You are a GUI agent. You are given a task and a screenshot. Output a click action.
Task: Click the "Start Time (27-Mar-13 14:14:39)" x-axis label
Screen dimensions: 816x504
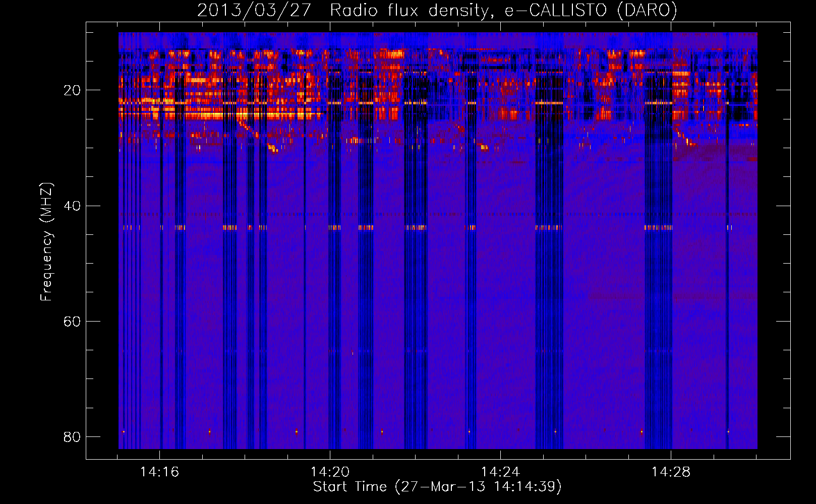pos(437,487)
